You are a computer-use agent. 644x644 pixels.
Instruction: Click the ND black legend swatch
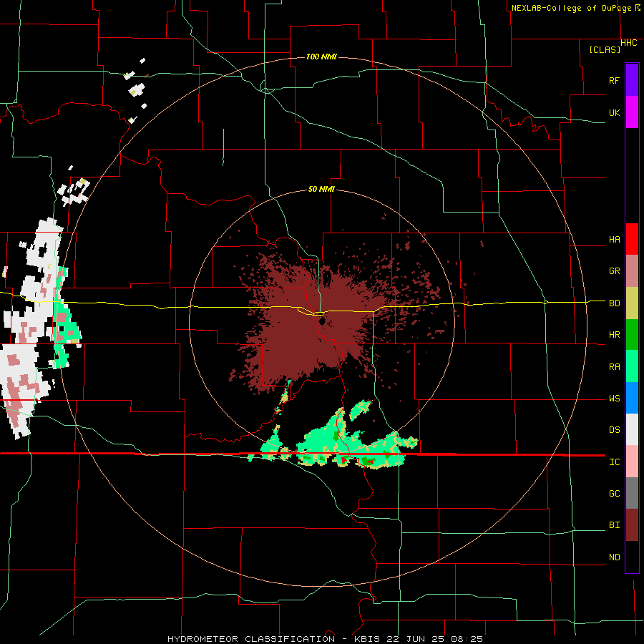632,557
